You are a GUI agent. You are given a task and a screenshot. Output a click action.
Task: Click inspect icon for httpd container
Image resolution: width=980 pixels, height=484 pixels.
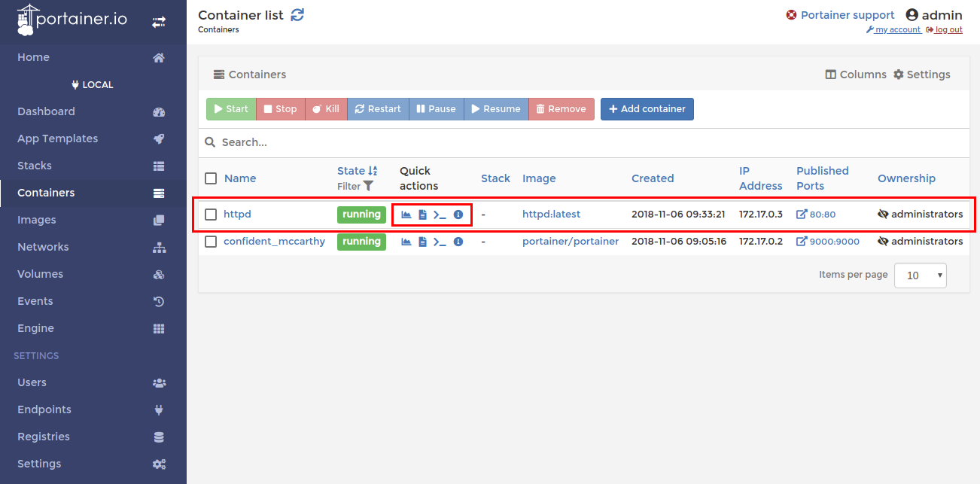(x=458, y=215)
